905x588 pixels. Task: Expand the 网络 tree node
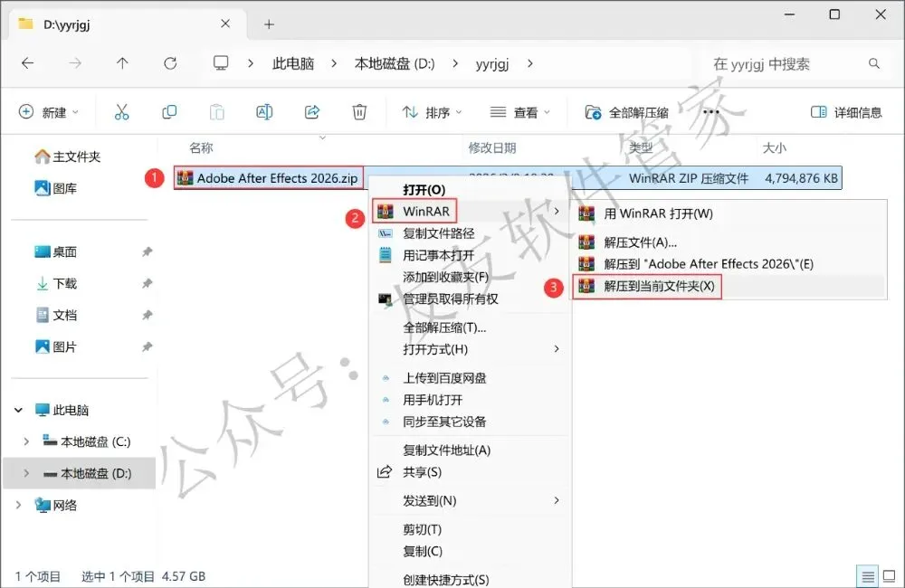[18, 506]
